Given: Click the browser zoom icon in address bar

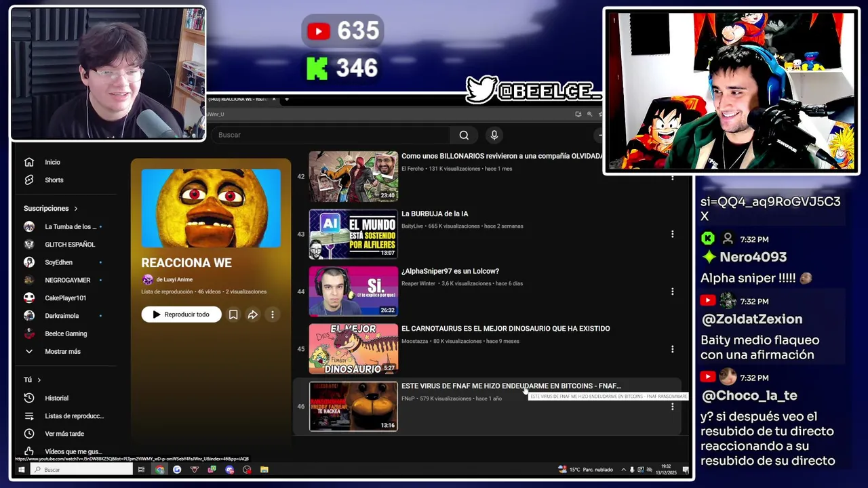Looking at the screenshot, I should (x=589, y=114).
